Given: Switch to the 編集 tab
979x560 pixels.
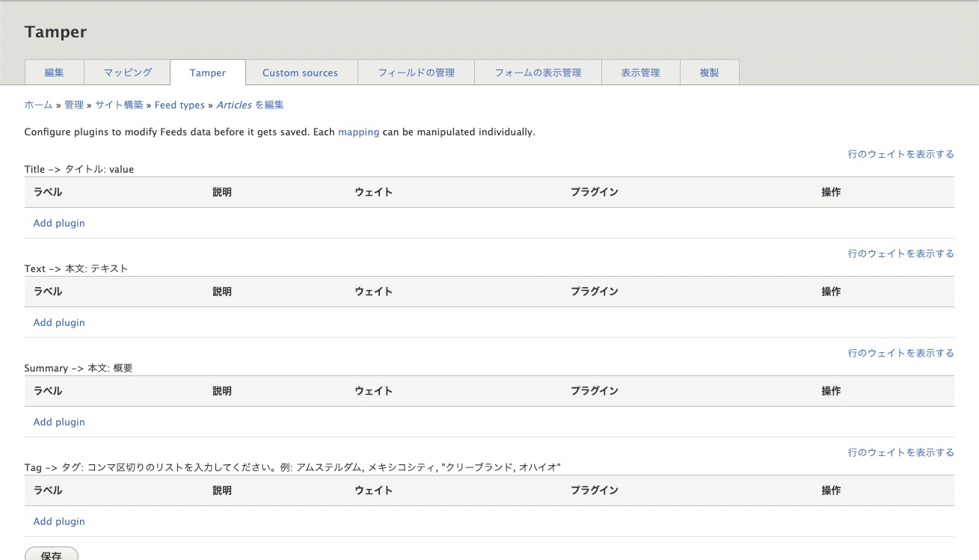Looking at the screenshot, I should [x=53, y=72].
